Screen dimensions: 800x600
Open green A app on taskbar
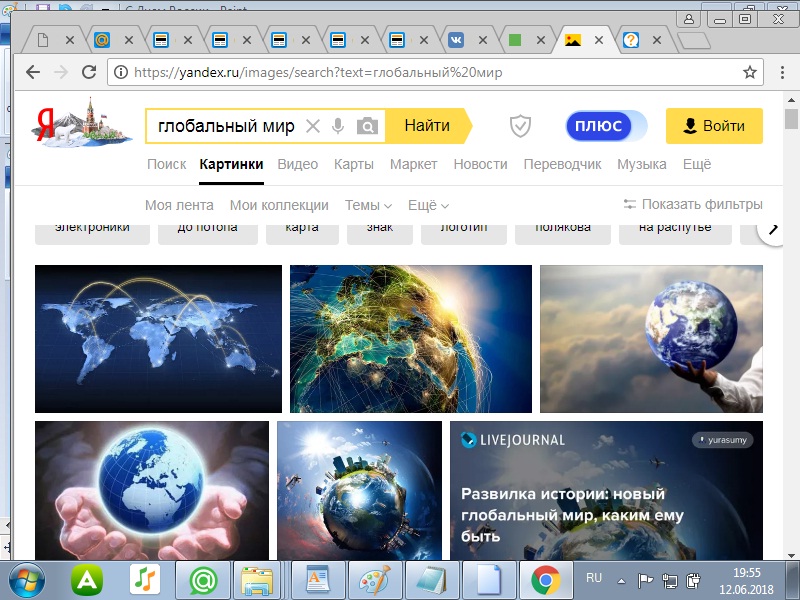coord(87,580)
